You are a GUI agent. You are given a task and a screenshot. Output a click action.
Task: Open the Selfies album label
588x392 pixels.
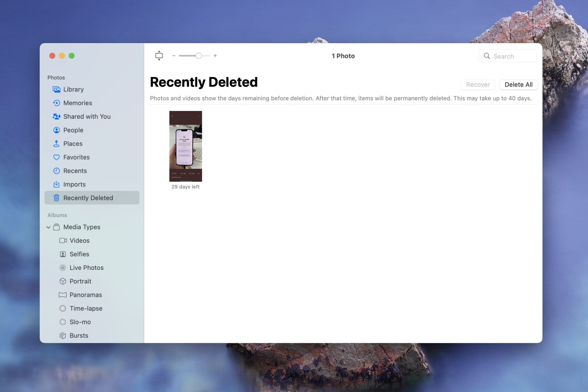click(x=79, y=254)
